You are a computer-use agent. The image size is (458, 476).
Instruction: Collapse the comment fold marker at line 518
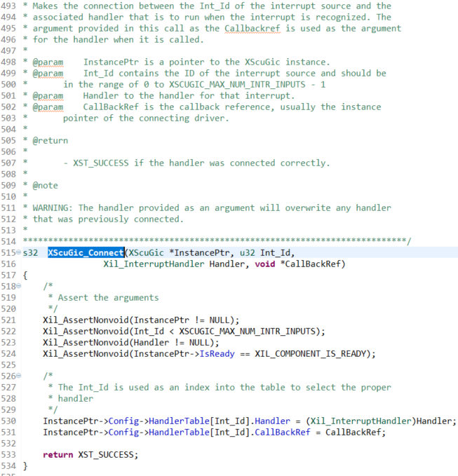click(18, 286)
